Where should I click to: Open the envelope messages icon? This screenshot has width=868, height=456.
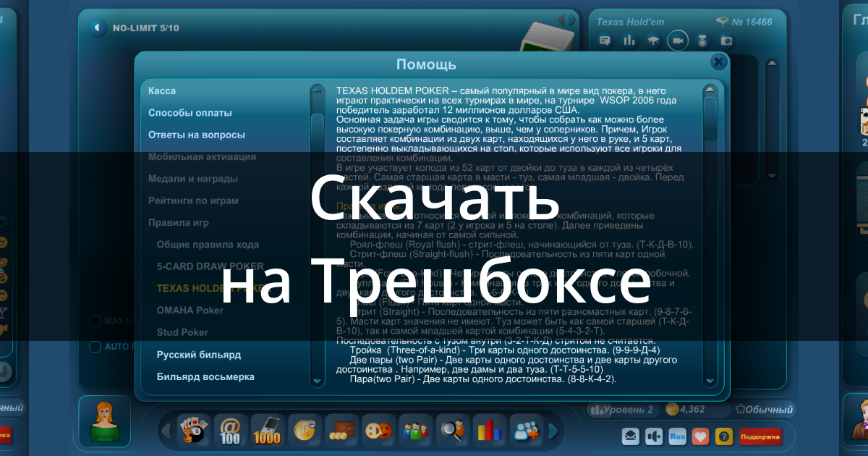(631, 436)
